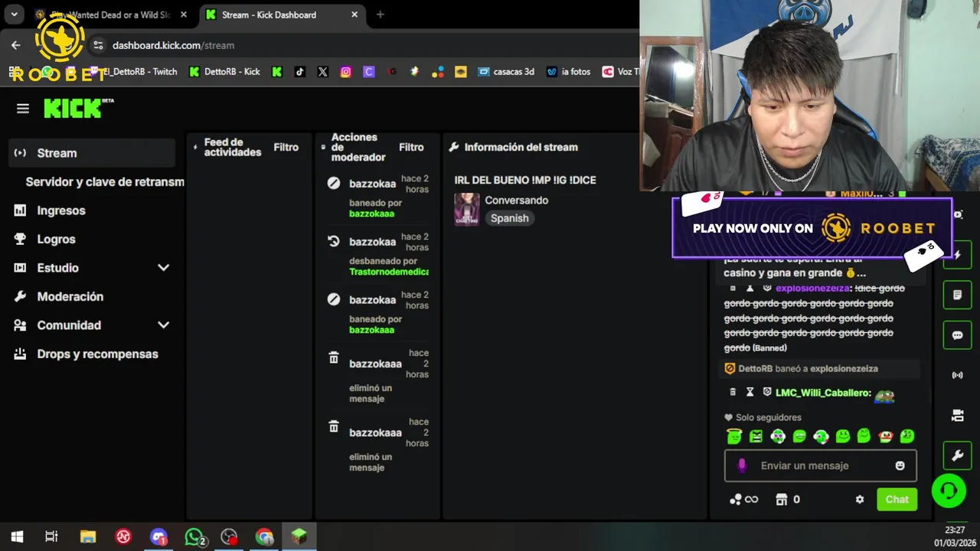Open the Windows Start menu
This screenshot has height=551, width=980.
[17, 536]
